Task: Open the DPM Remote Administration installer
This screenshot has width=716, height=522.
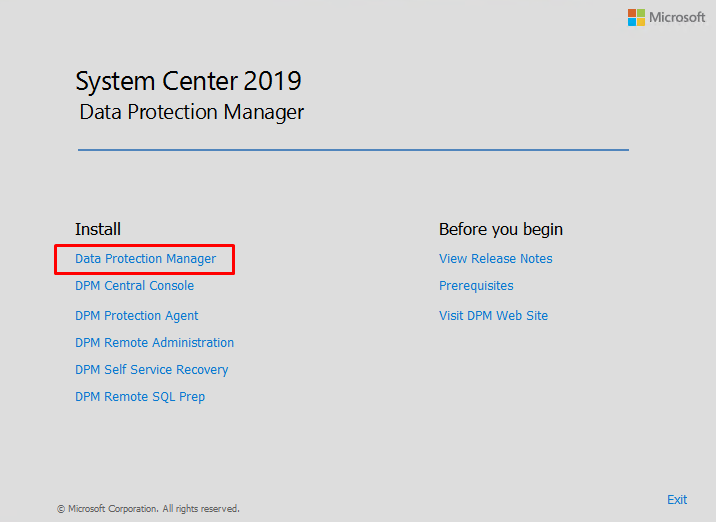Action: [x=154, y=343]
